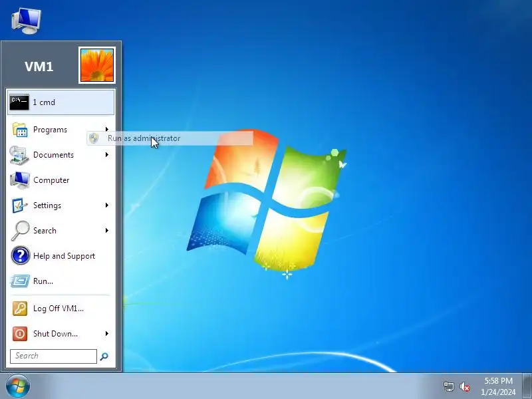Click the Computer icon in the Start menu

[x=20, y=180]
